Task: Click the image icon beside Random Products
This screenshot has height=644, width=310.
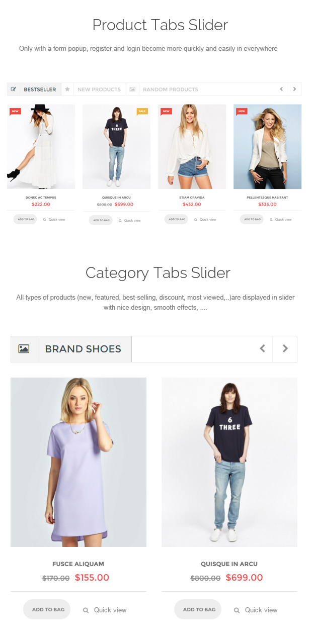Action: [x=132, y=89]
